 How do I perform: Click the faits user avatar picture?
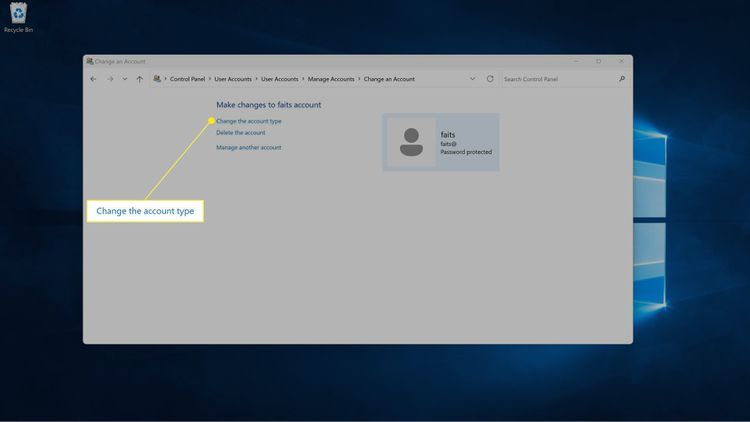[x=411, y=142]
